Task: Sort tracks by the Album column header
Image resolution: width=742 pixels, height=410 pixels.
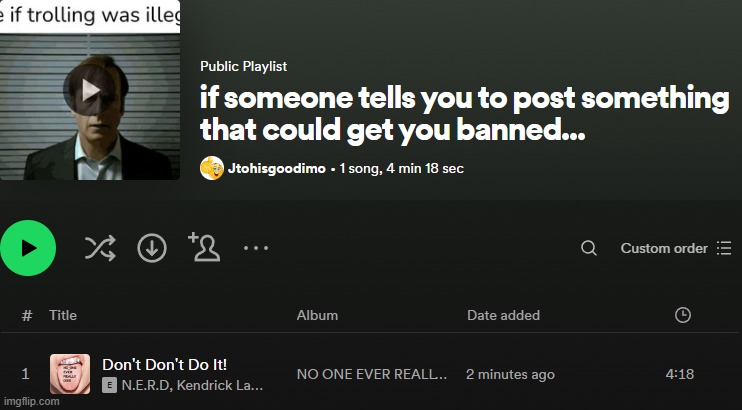Action: [x=317, y=315]
